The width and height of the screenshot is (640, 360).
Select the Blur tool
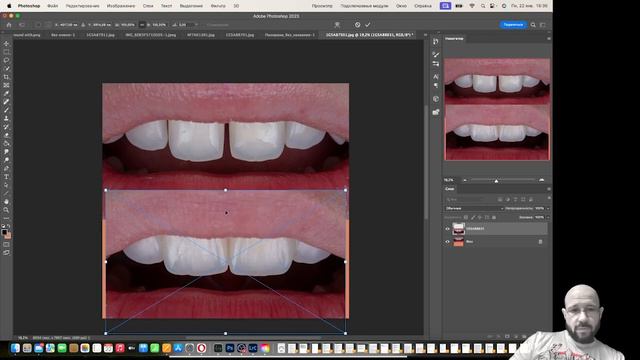(6, 152)
